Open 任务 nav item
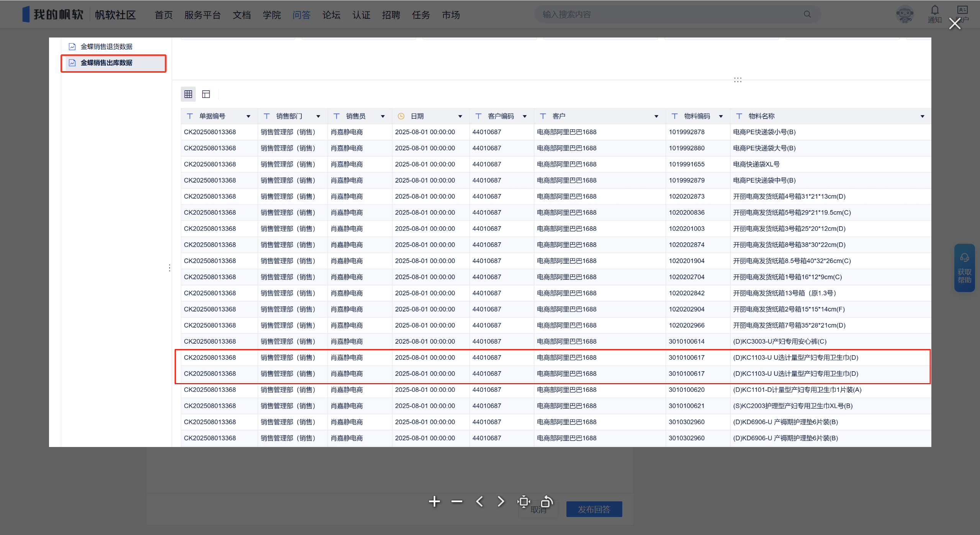Screen dimensions: 980x535 421,15
